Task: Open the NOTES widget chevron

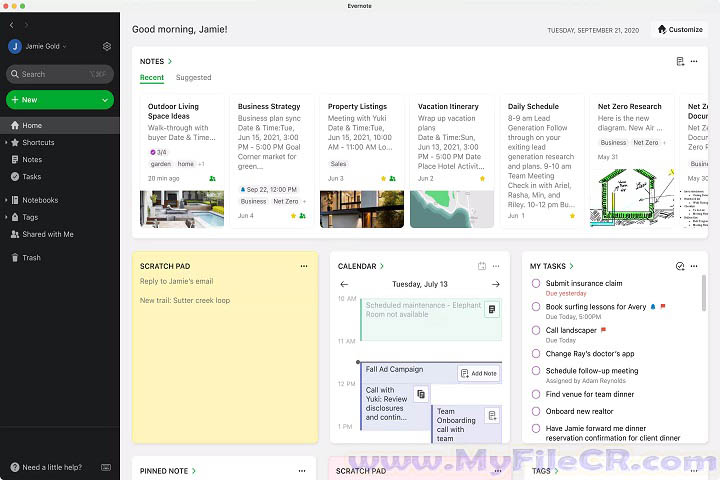Action: [170, 61]
